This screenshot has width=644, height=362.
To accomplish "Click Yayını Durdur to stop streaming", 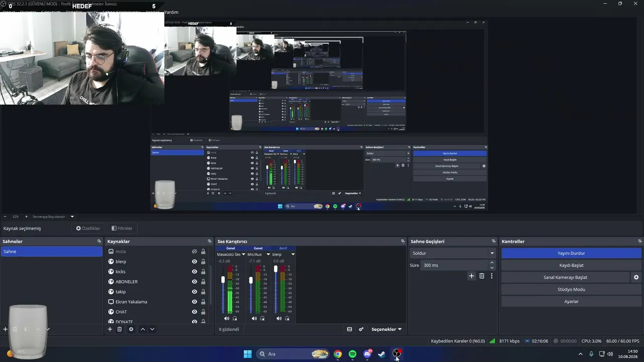I will tap(571, 253).
